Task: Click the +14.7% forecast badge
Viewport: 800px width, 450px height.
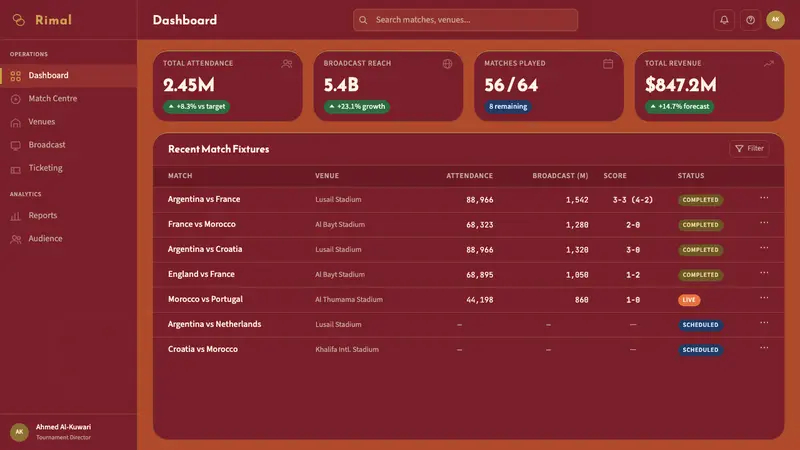Action: (679, 107)
